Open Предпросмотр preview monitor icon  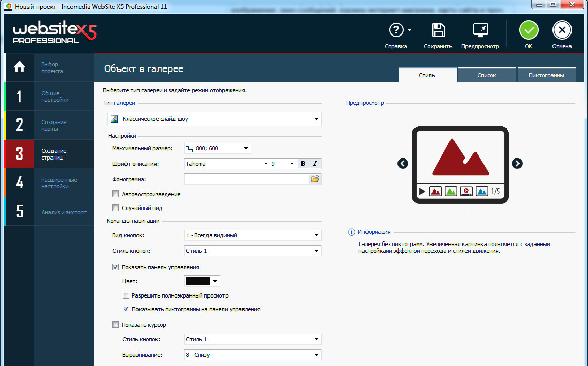point(480,30)
